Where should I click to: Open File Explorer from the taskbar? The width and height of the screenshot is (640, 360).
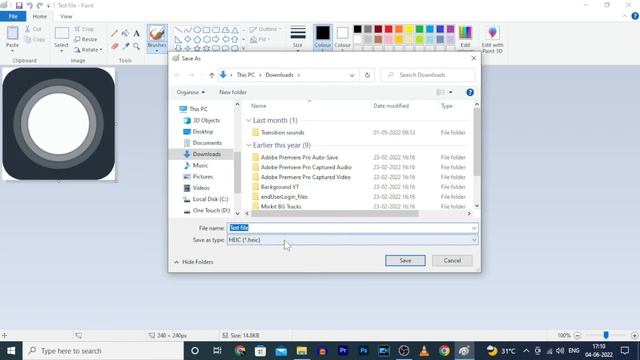pyautogui.click(x=302, y=351)
